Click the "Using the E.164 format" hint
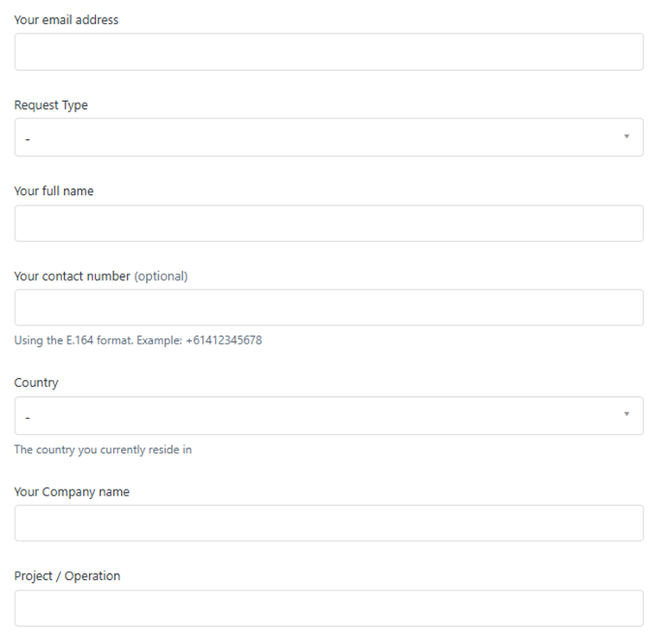This screenshot has height=644, width=671. [x=73, y=340]
